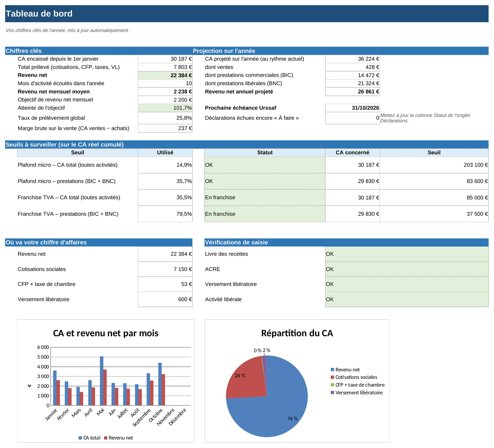Click the CFP + taxe de chambre value 53 €
Image resolution: width=494 pixels, height=448 pixels.
(x=165, y=284)
